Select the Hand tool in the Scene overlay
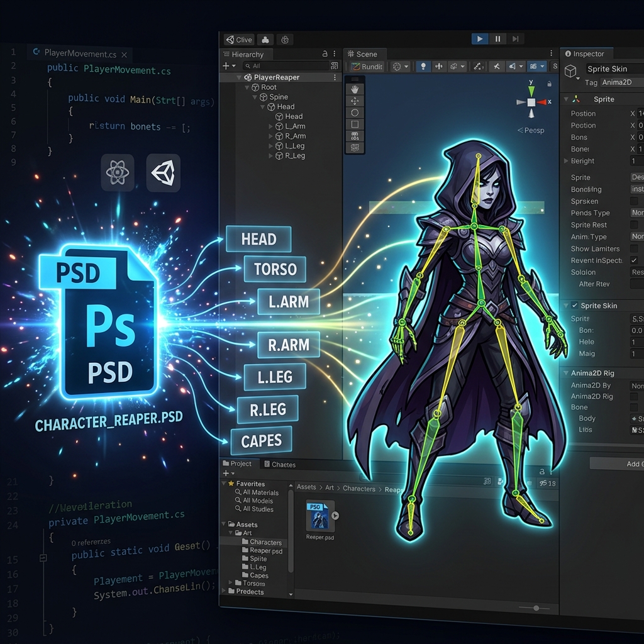The height and width of the screenshot is (644, 644). coord(355,89)
